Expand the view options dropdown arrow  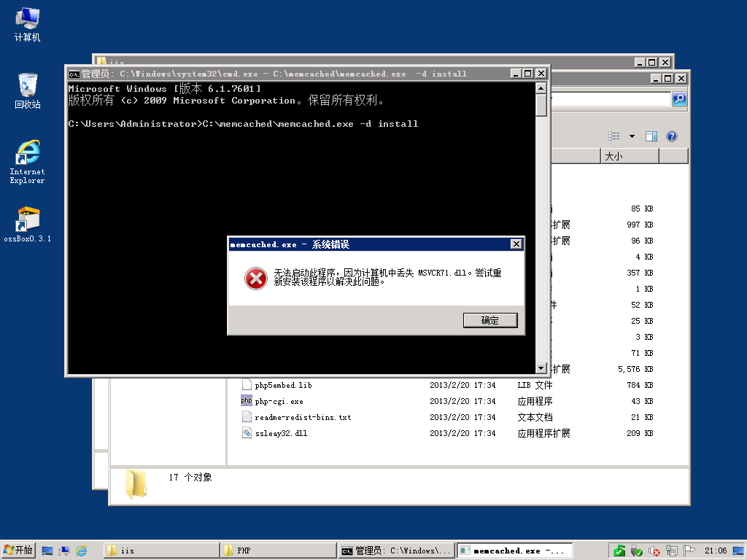tap(632, 136)
